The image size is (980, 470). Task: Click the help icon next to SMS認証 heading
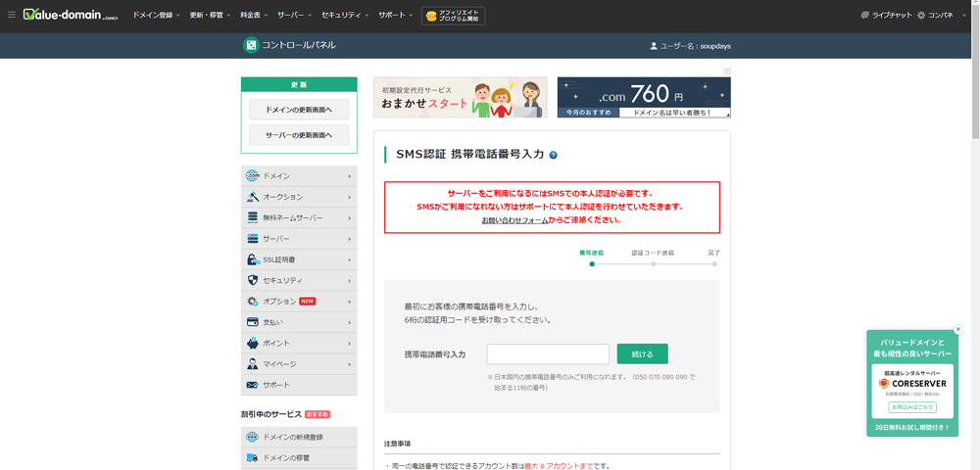point(553,155)
